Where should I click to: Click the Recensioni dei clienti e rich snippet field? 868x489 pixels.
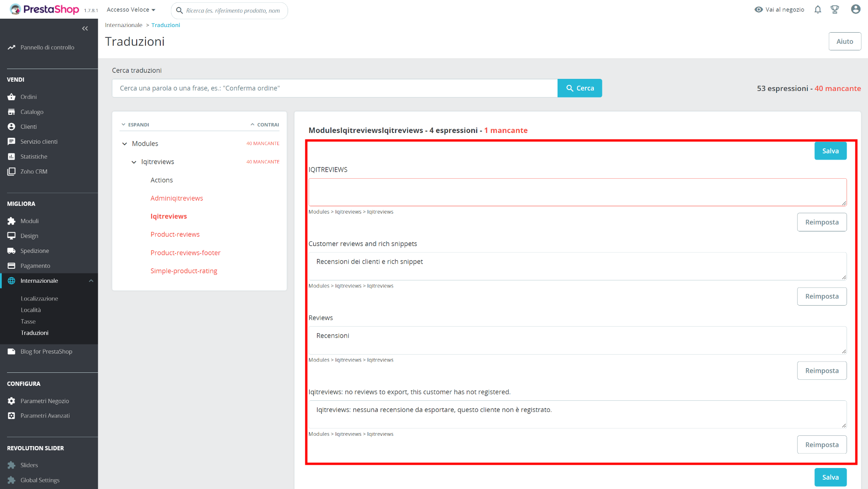[578, 266]
